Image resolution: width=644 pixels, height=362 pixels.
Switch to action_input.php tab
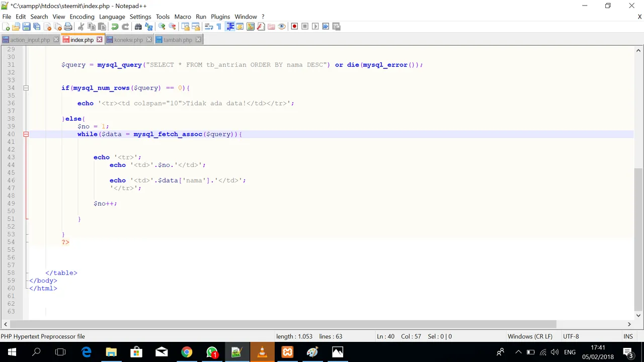coord(30,40)
